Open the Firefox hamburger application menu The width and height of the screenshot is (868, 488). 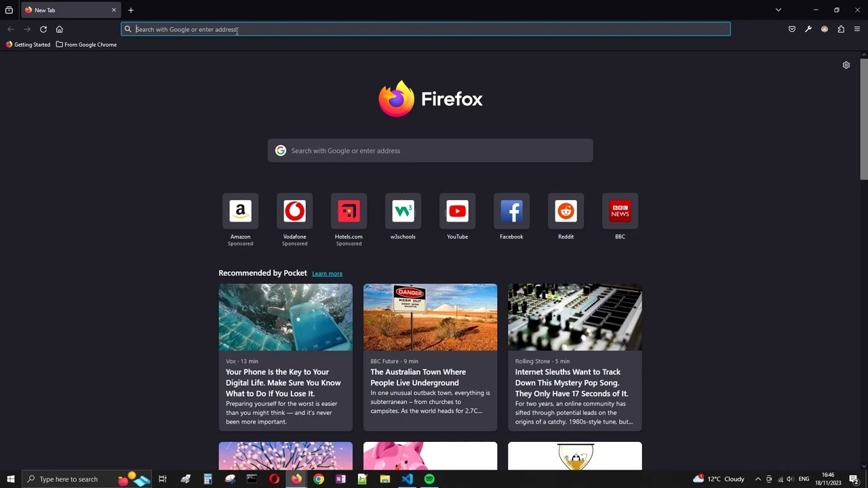857,29
